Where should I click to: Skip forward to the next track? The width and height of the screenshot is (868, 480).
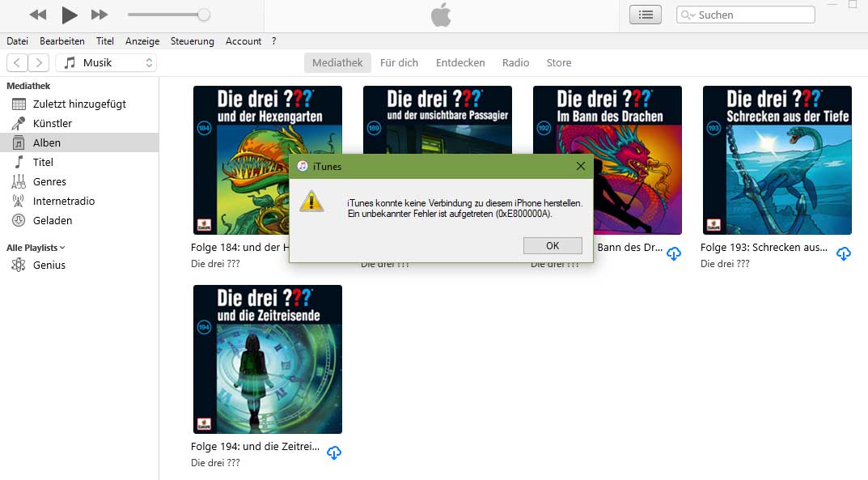99,15
